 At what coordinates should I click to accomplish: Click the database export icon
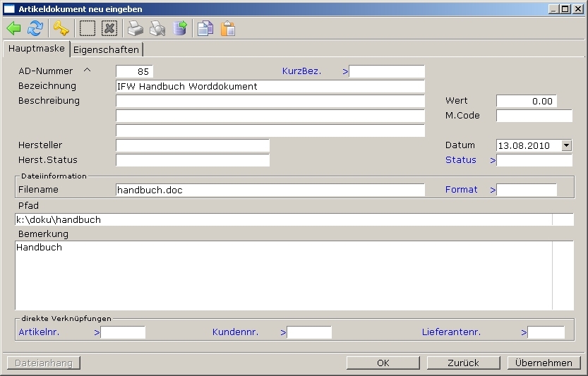pos(181,28)
